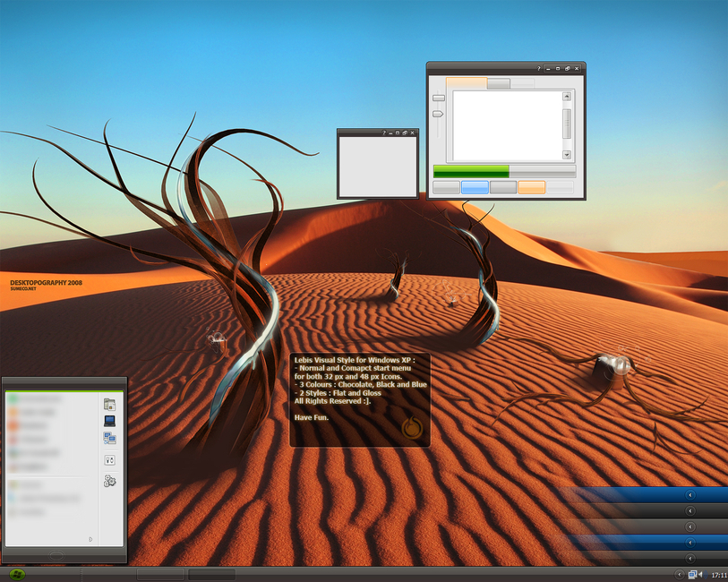
Task: Click inside the white text area of the large window
Action: click(507, 125)
